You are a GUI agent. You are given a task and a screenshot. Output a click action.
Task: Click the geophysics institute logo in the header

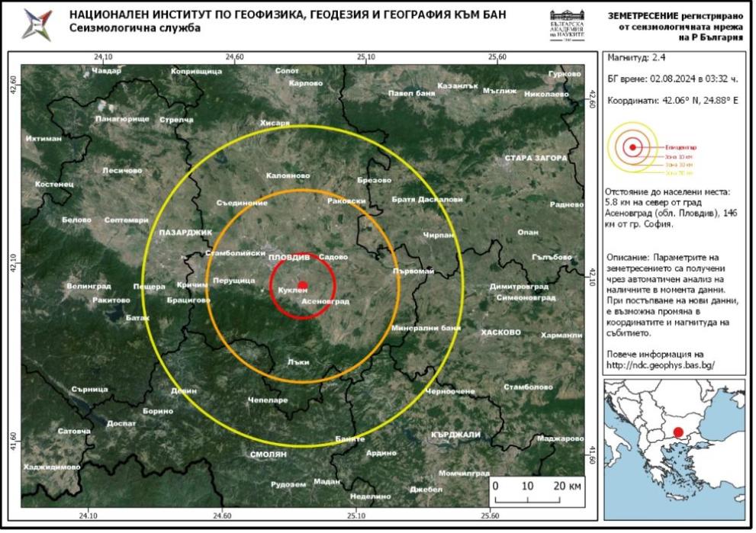(x=38, y=24)
